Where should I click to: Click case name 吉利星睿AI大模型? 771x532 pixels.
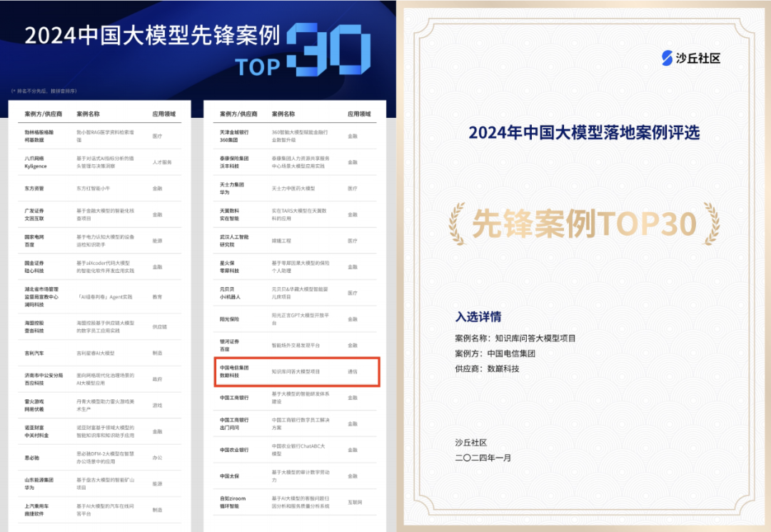click(96, 353)
